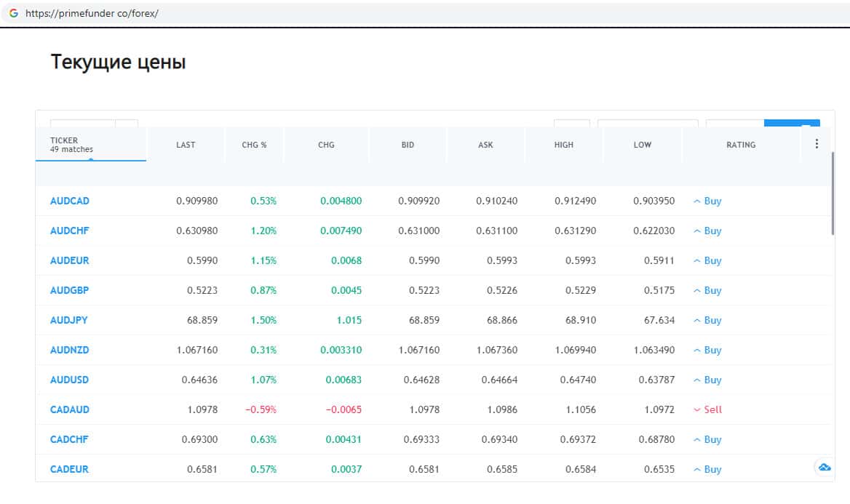Select the HIGH column header
Viewport: 850px width, 504px height.
tap(563, 145)
